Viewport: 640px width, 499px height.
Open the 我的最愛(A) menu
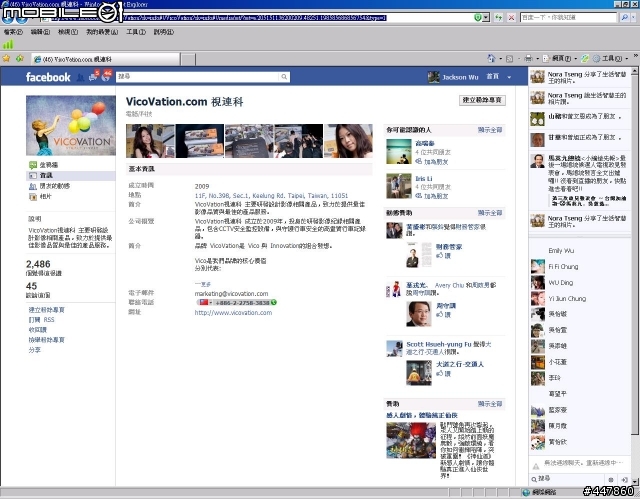[102, 32]
